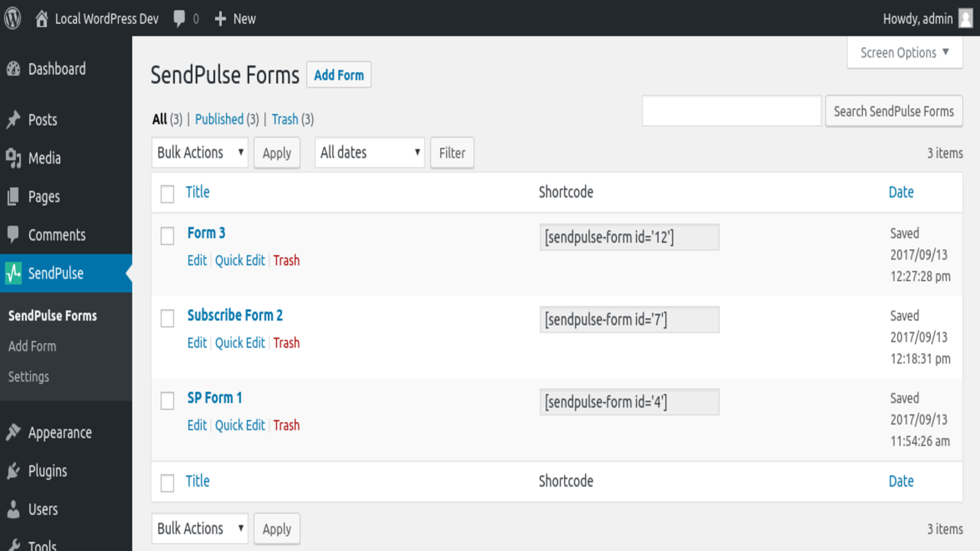Expand the Screen Options panel
Image resolution: width=980 pixels, height=551 pixels.
tap(905, 53)
